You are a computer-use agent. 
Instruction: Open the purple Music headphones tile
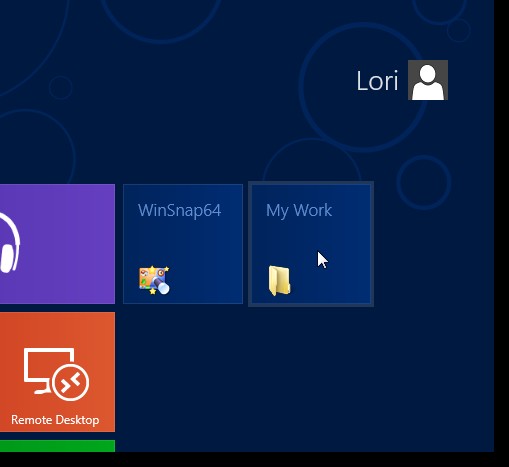click(57, 244)
